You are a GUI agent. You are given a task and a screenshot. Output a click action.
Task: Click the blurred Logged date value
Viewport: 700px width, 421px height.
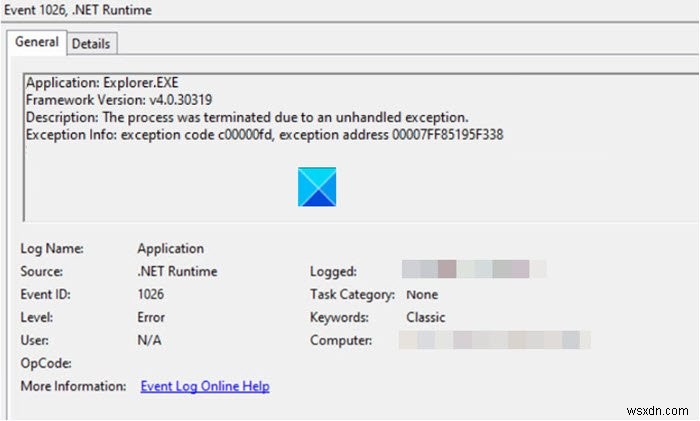[474, 269]
